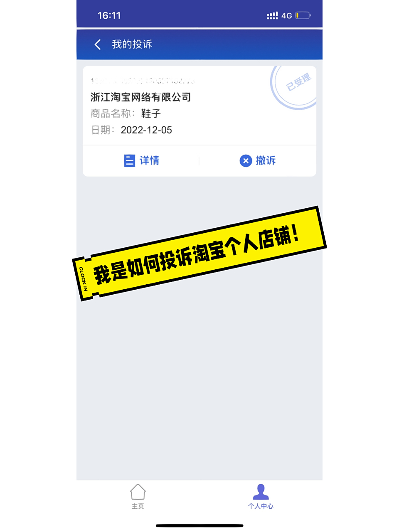Tap the 商品名称 鞋子 row
Viewport: 399px width, 532px height.
(126, 113)
